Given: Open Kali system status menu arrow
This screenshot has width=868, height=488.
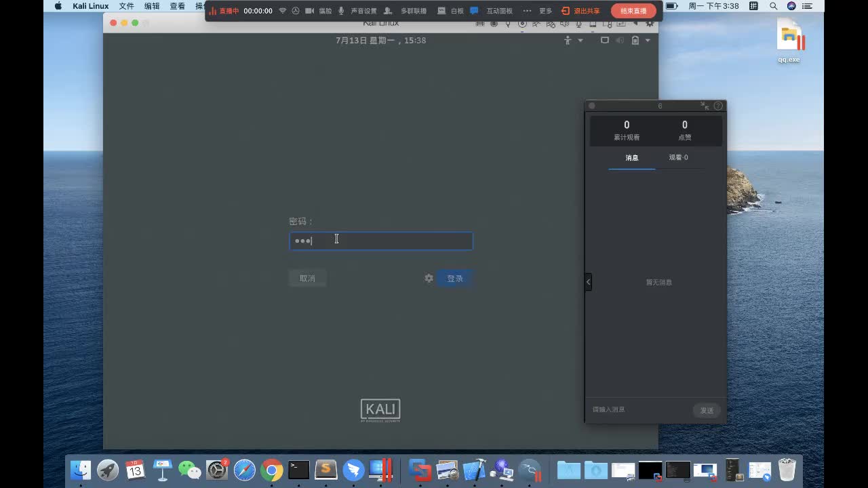Looking at the screenshot, I should [x=648, y=41].
